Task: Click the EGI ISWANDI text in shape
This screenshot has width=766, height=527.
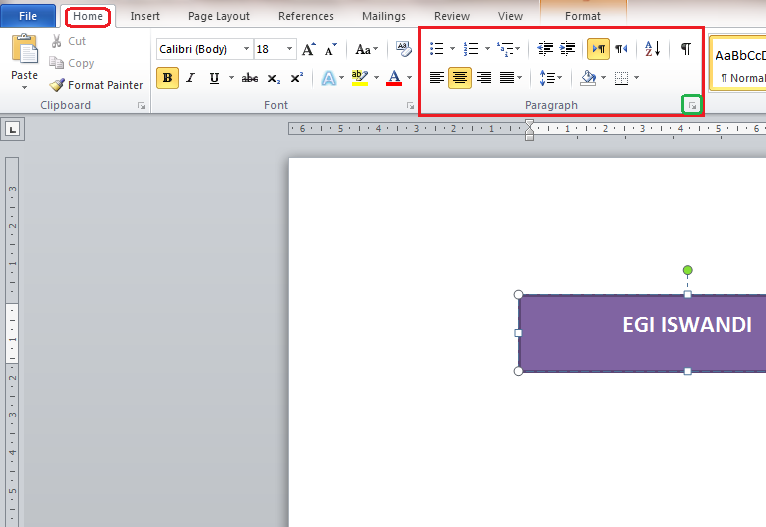Action: [x=687, y=325]
